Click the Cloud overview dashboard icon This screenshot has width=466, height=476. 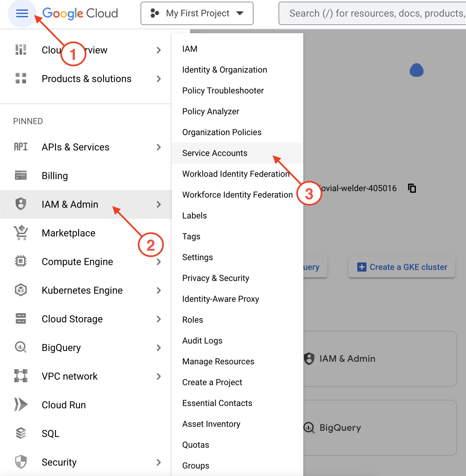[21, 50]
